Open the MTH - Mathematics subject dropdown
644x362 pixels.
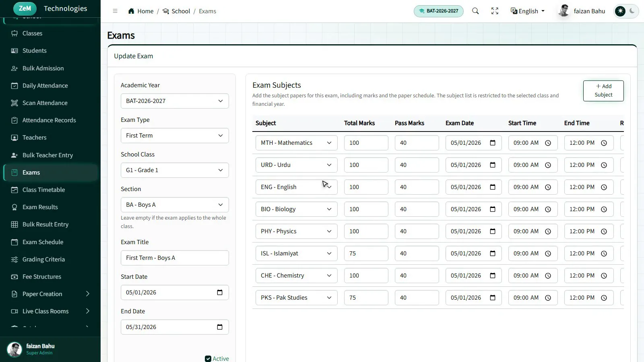pos(296,143)
